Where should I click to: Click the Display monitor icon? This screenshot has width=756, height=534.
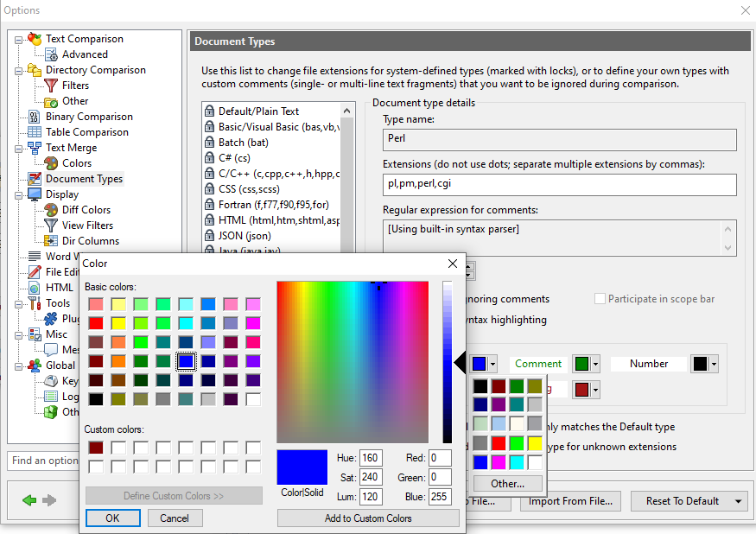point(35,194)
